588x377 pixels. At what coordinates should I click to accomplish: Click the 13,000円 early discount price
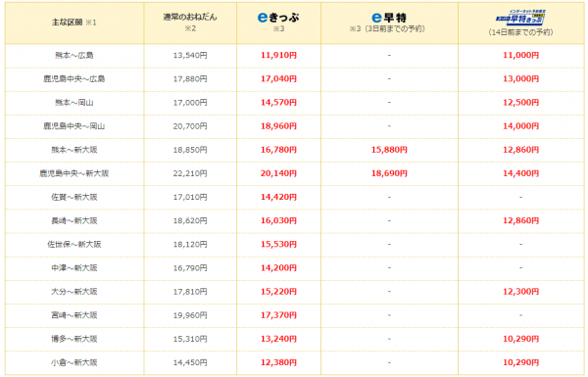click(x=521, y=79)
